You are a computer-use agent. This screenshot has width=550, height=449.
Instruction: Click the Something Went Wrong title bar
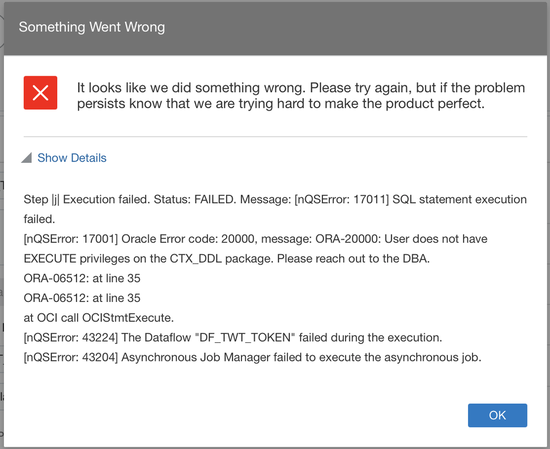(275, 28)
